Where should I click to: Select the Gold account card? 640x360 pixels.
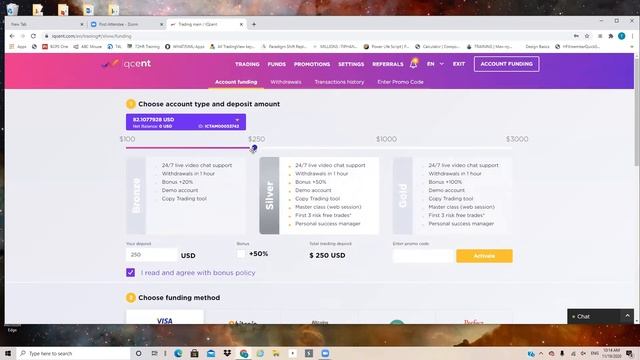pos(452,196)
